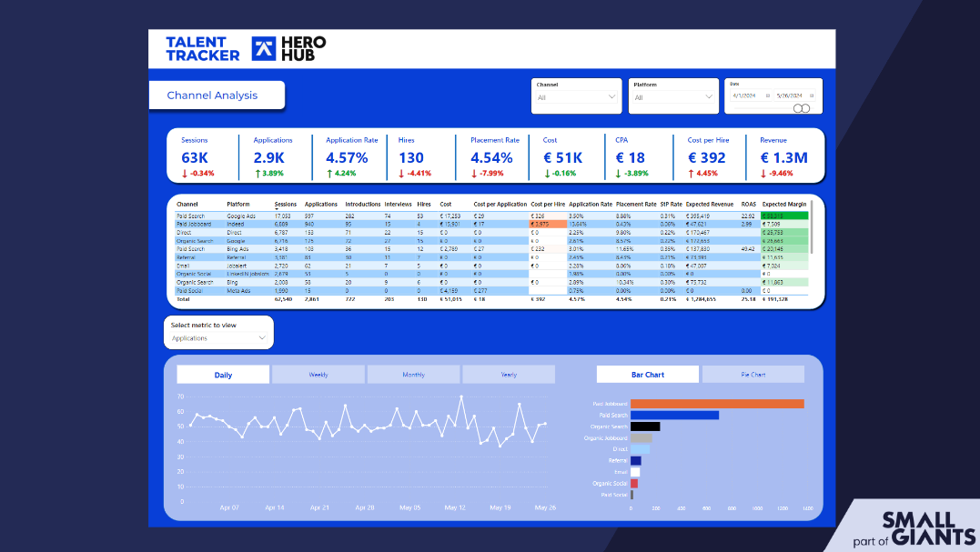
Task: Select the Paid Search row in the table
Action: click(x=191, y=215)
